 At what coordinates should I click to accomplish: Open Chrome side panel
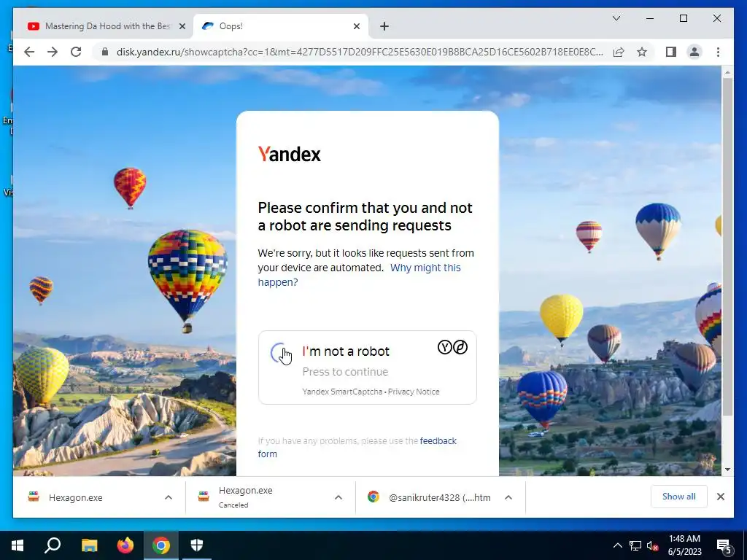tap(671, 52)
